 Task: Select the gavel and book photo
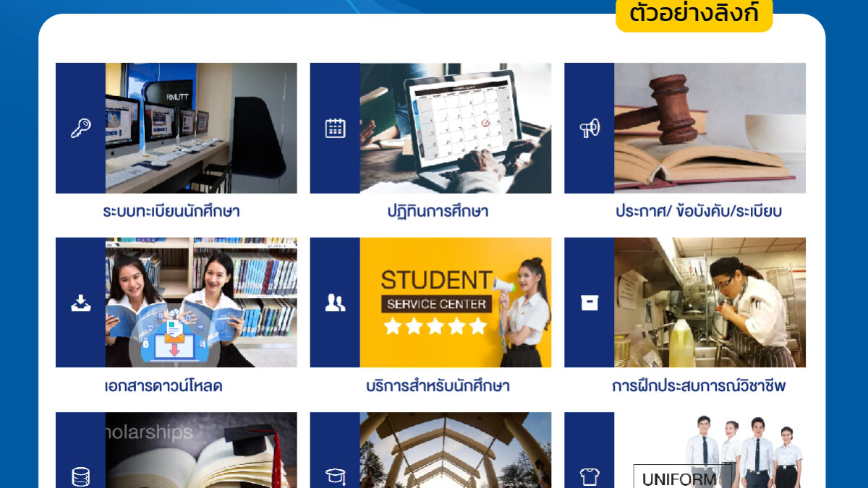pyautogui.click(x=710, y=128)
